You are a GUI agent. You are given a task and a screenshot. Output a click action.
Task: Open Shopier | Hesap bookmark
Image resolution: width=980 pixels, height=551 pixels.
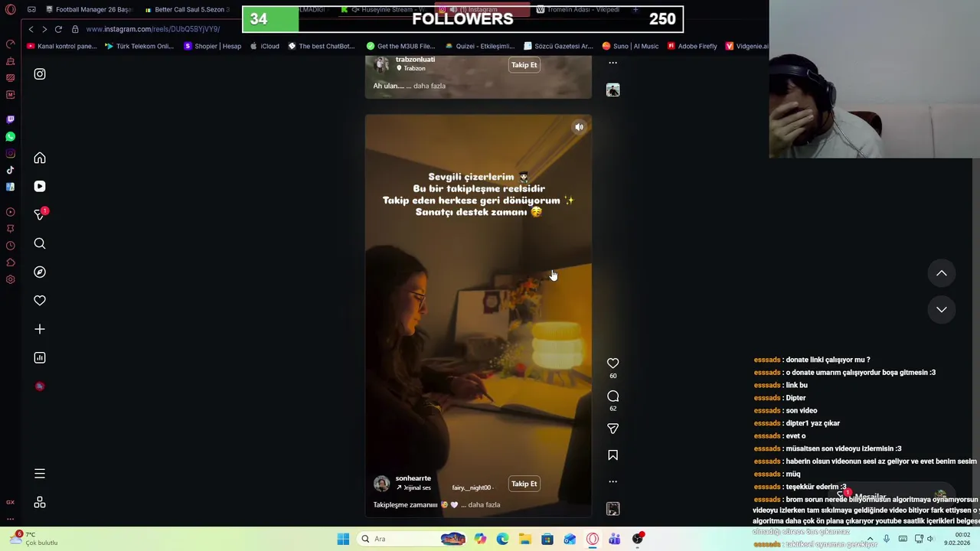[x=212, y=46]
